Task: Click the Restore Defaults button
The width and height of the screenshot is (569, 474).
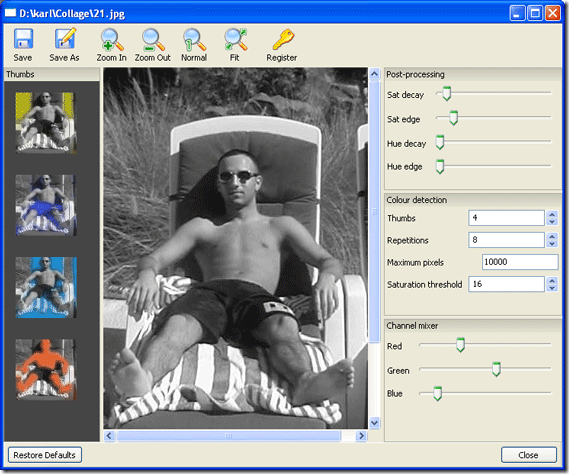Action: coord(45,455)
